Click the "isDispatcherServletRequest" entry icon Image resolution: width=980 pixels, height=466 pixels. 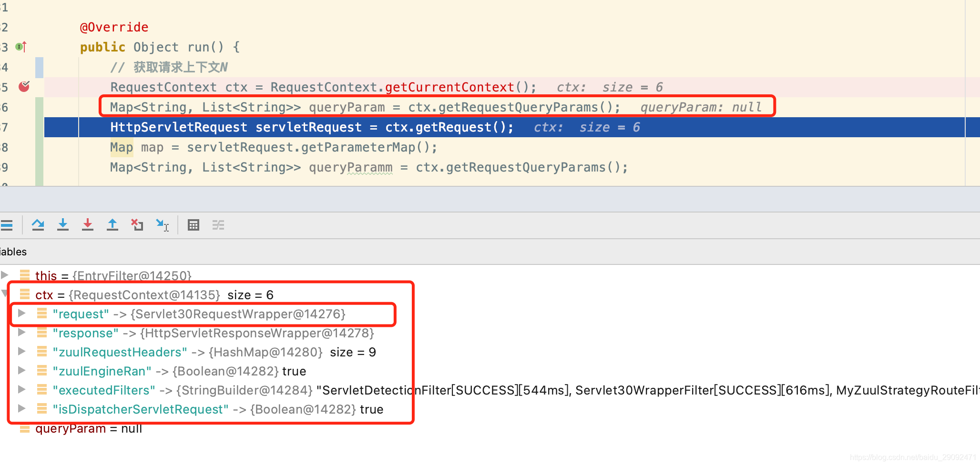[42, 408]
